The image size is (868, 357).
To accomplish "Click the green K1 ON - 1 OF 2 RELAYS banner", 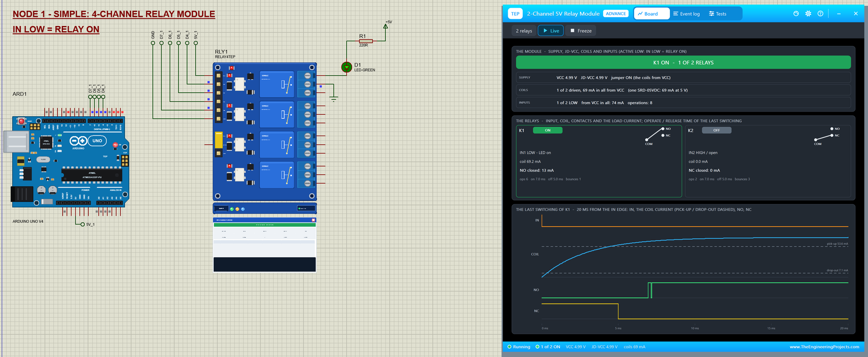I will pyautogui.click(x=683, y=63).
